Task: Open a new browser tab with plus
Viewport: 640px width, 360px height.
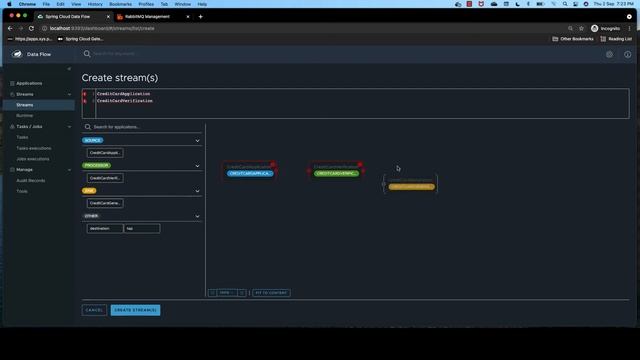Action: coord(200,17)
